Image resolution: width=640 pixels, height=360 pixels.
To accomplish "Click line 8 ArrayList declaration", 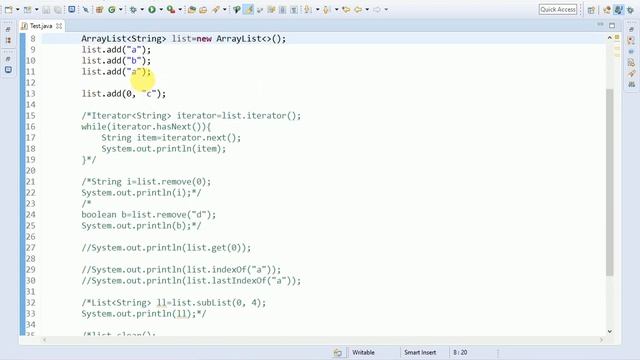I will [184, 39].
